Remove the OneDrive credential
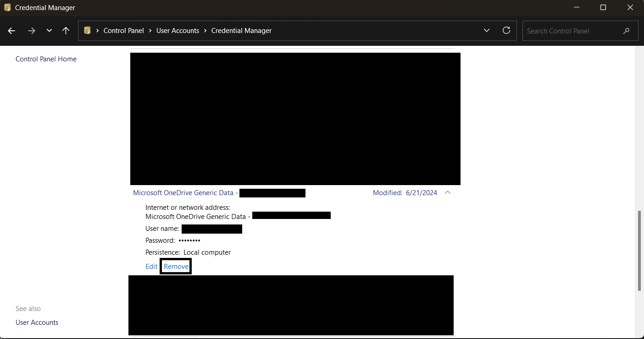644x339 pixels. click(x=176, y=267)
